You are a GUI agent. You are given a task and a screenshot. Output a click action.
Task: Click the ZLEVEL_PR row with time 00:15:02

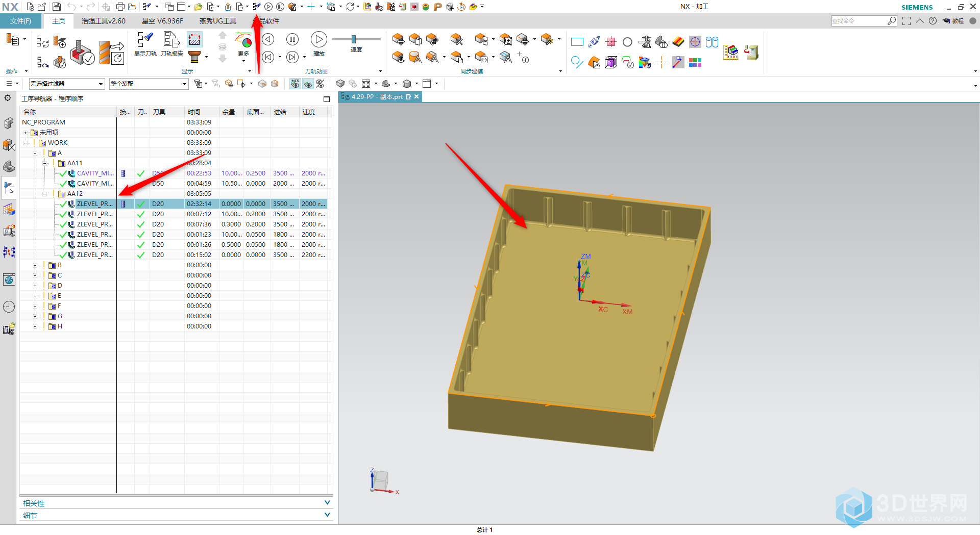pyautogui.click(x=174, y=255)
